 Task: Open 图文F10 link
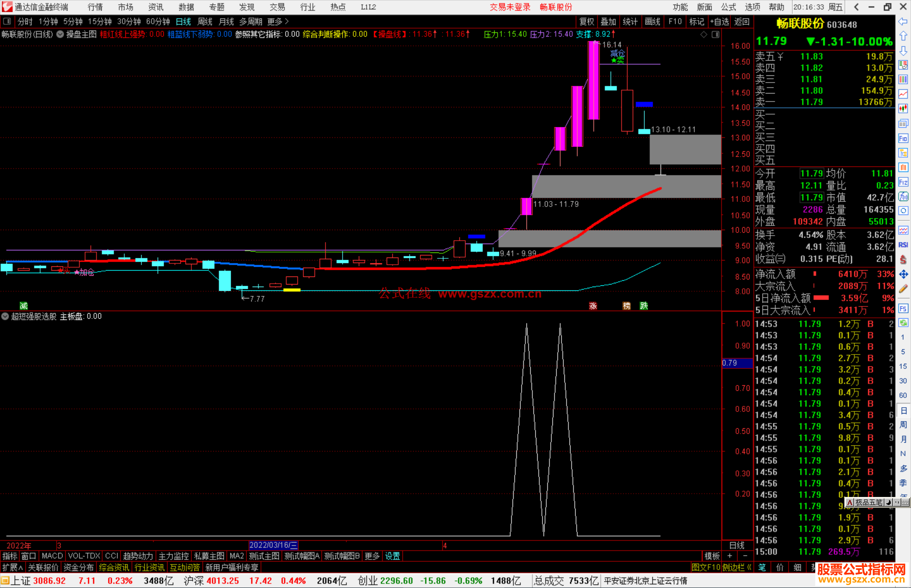[706, 567]
